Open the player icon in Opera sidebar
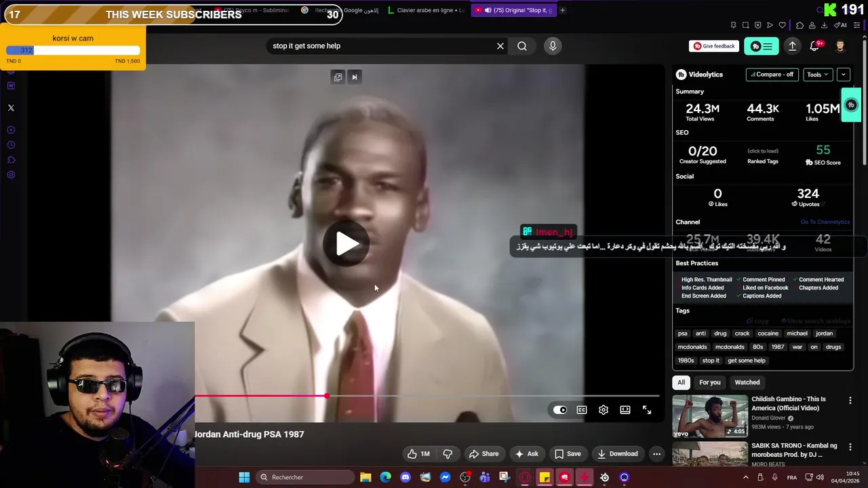This screenshot has height=488, width=868. click(11, 130)
